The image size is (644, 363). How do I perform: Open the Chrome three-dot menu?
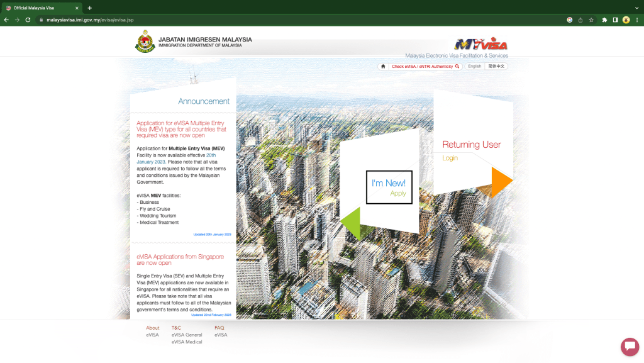[637, 20]
